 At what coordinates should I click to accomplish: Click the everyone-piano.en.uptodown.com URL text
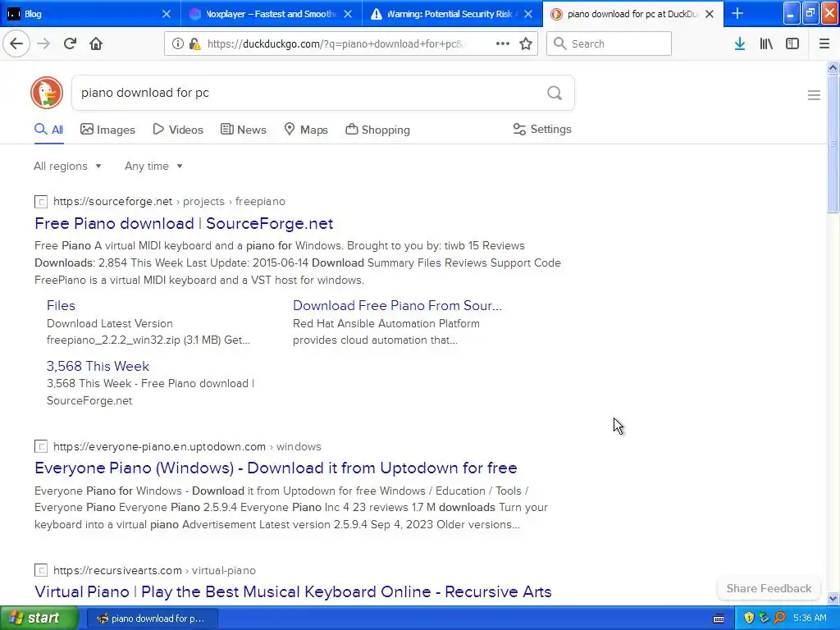[187, 446]
